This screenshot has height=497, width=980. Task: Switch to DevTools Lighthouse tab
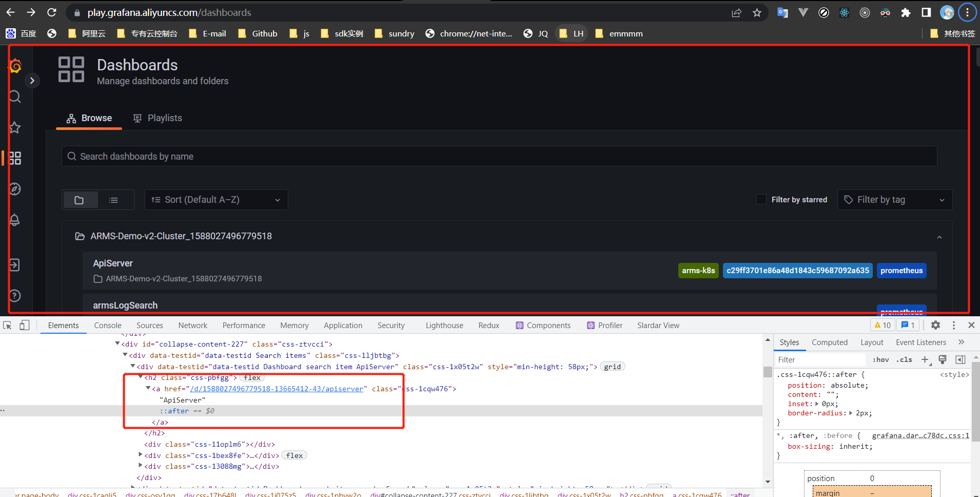click(444, 326)
